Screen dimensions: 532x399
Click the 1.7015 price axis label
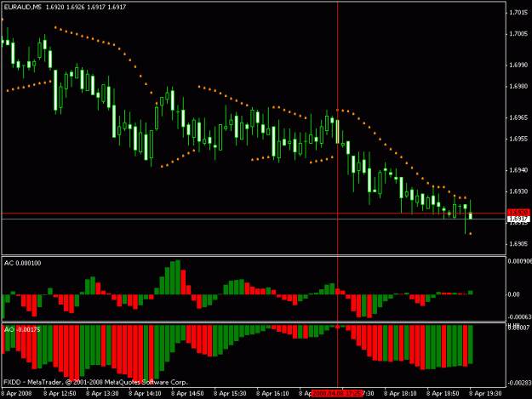(x=518, y=13)
